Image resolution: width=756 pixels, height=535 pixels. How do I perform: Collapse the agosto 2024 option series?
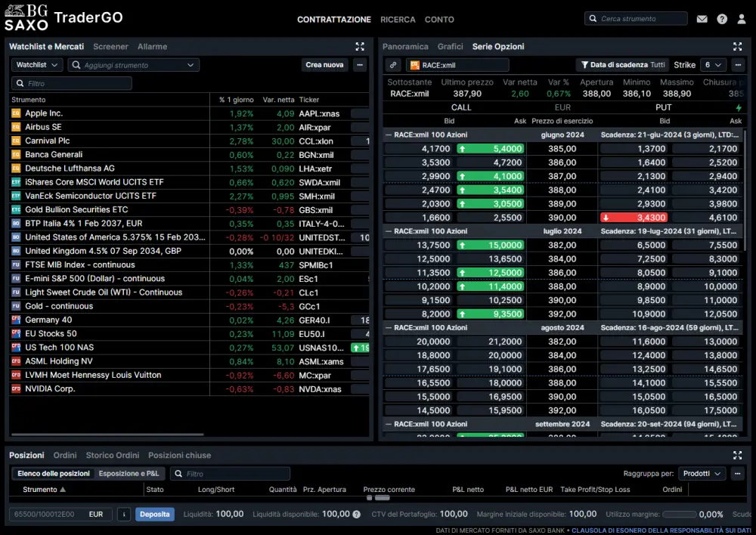[x=388, y=328]
